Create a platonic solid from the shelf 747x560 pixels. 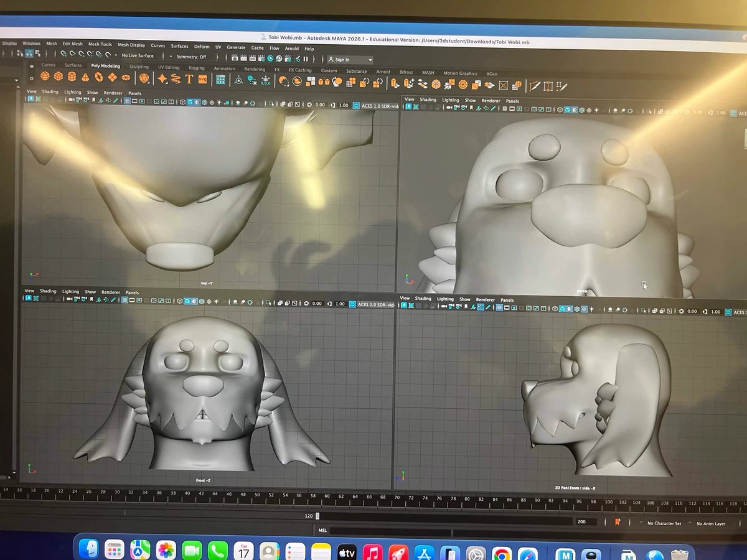click(144, 78)
